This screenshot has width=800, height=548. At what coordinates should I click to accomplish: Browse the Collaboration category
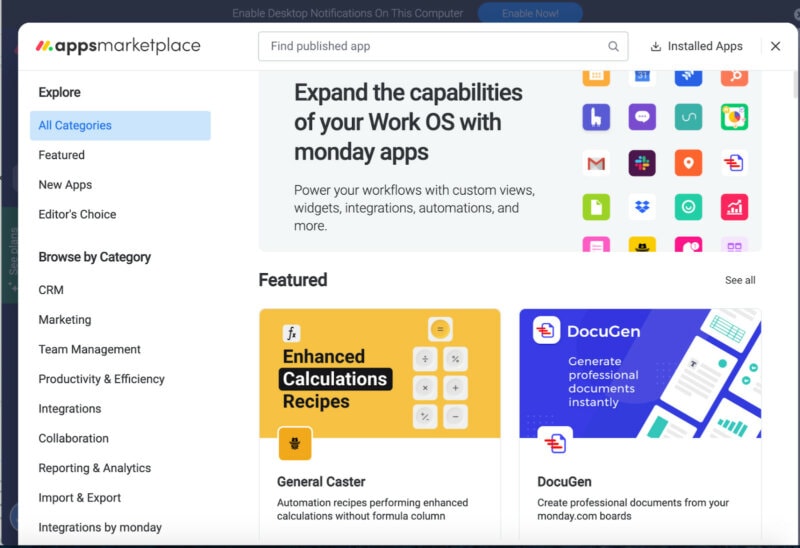pyautogui.click(x=73, y=438)
